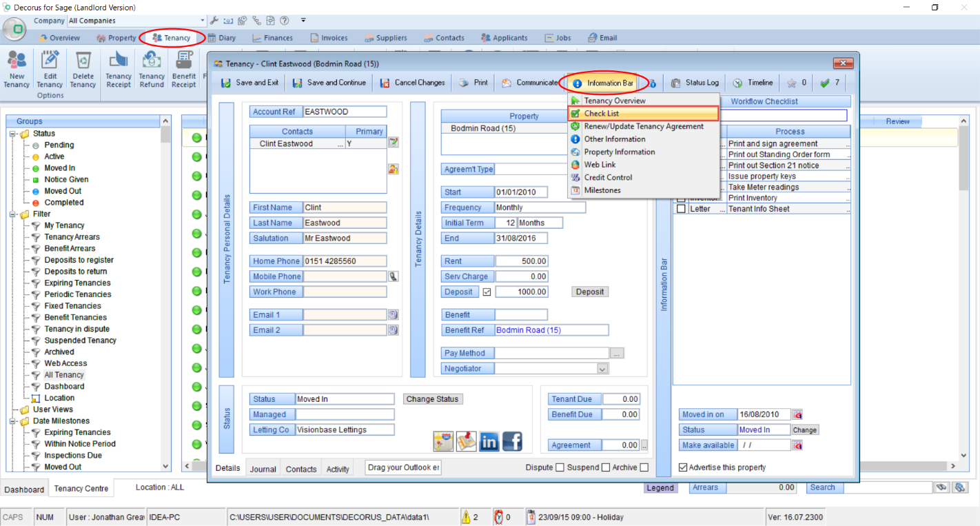
Task: Collapse the Status group in Groups tree
Action: coord(13,134)
